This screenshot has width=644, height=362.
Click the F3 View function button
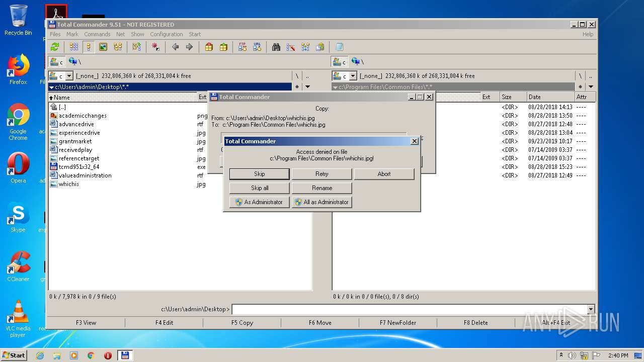86,323
